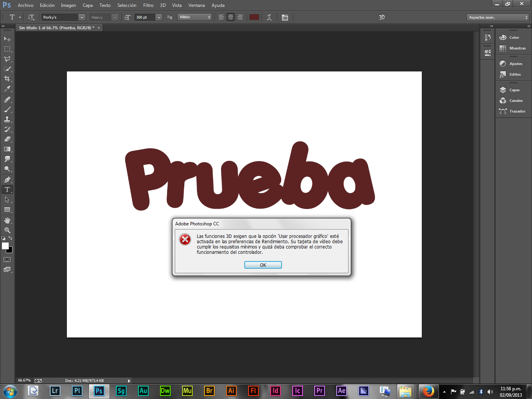Open the Capa menu
This screenshot has width=532, height=399.
pos(88,5)
